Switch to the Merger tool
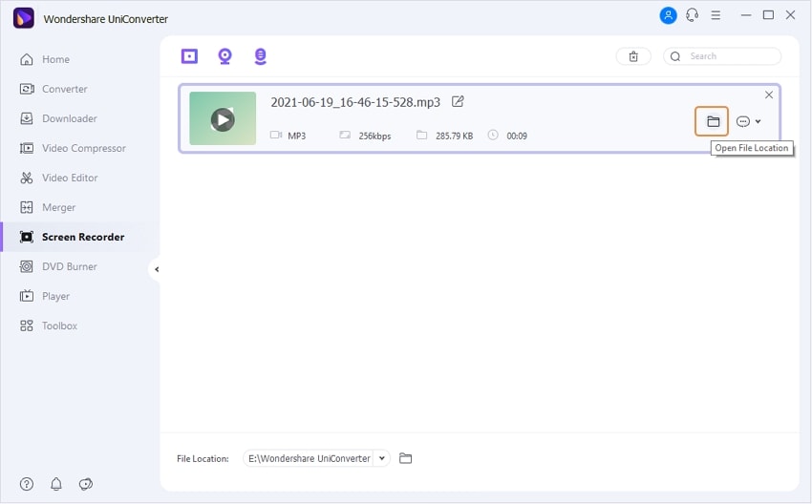The image size is (812, 504). coord(47,207)
